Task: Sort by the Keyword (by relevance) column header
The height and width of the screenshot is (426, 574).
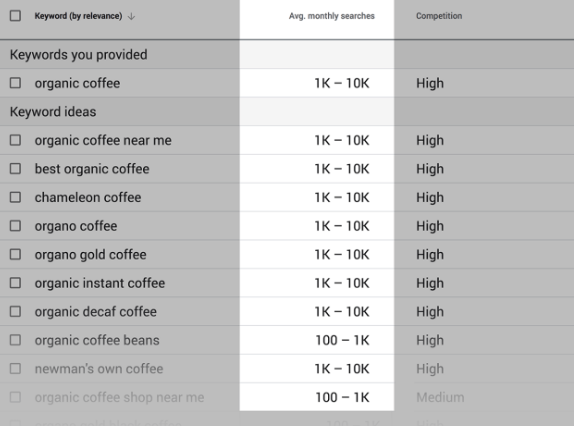Action: click(78, 16)
